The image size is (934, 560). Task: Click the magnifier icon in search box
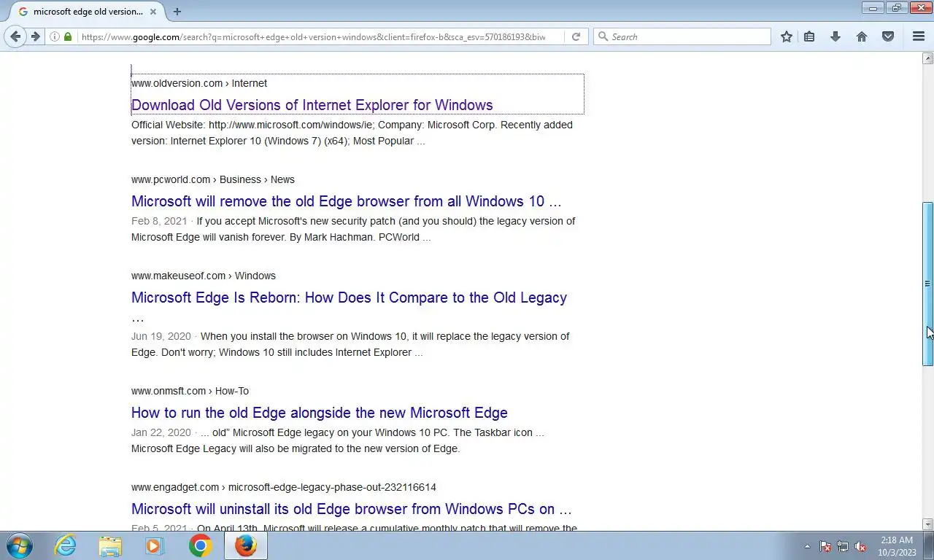[603, 36]
